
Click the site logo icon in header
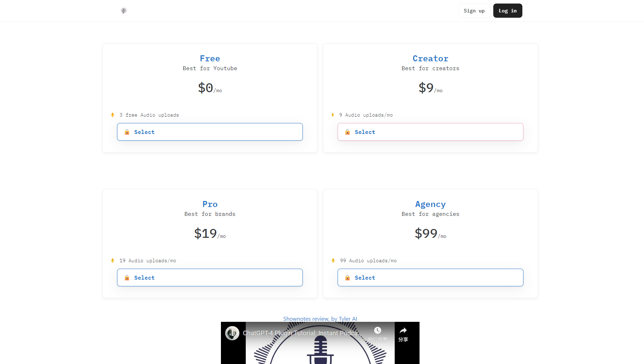pos(124,11)
